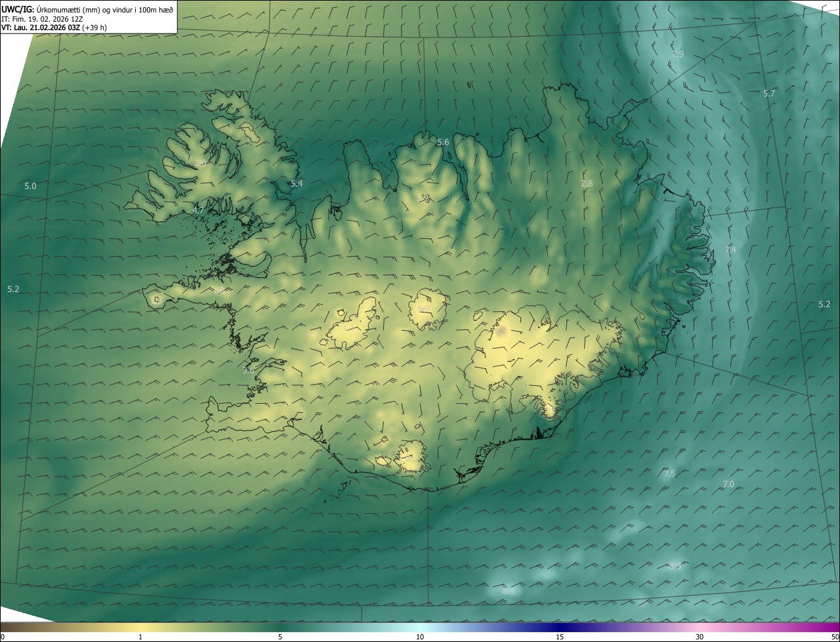Click the 0 tick on the color scale
The width and height of the screenshot is (840, 642).
[3, 637]
